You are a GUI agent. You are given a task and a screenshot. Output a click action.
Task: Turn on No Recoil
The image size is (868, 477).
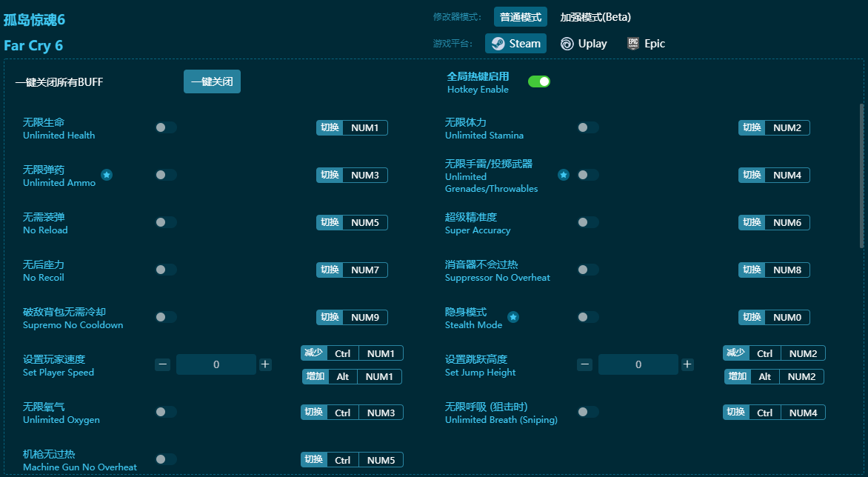165,270
